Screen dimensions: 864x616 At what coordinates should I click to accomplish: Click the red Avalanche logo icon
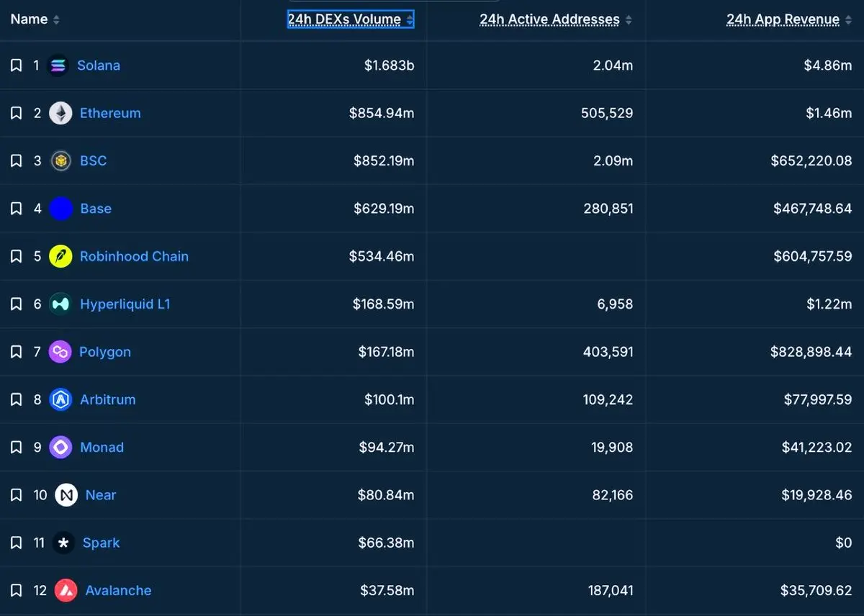(x=66, y=591)
